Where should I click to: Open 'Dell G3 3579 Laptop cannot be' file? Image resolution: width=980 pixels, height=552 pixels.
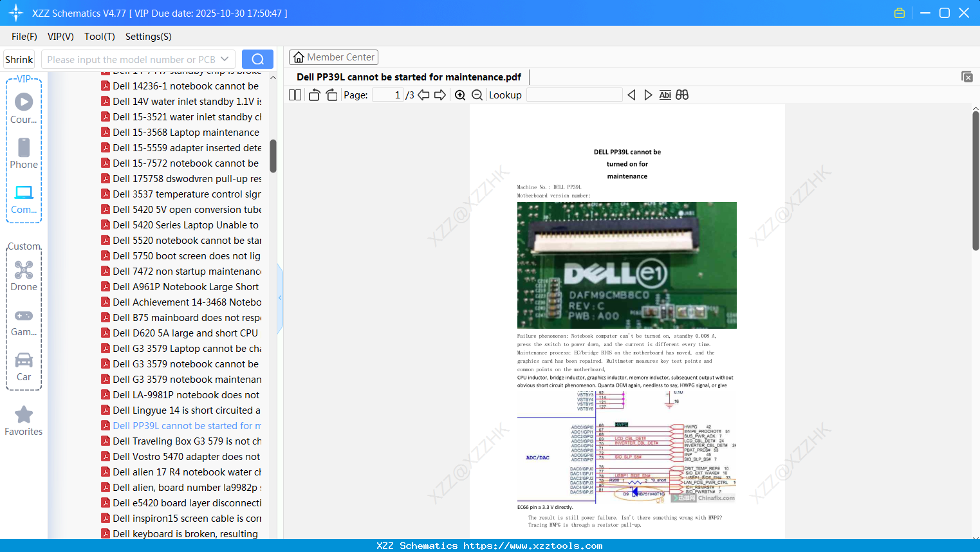pyautogui.click(x=181, y=349)
